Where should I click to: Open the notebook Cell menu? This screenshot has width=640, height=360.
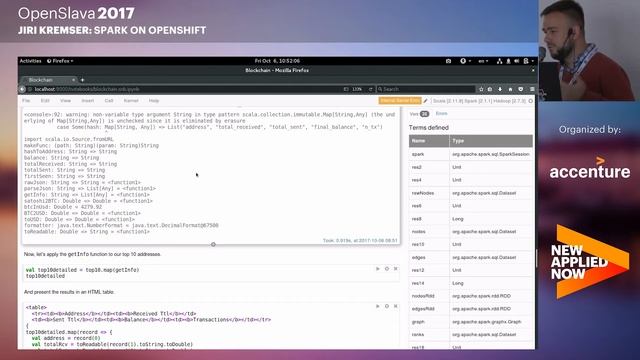(x=109, y=101)
